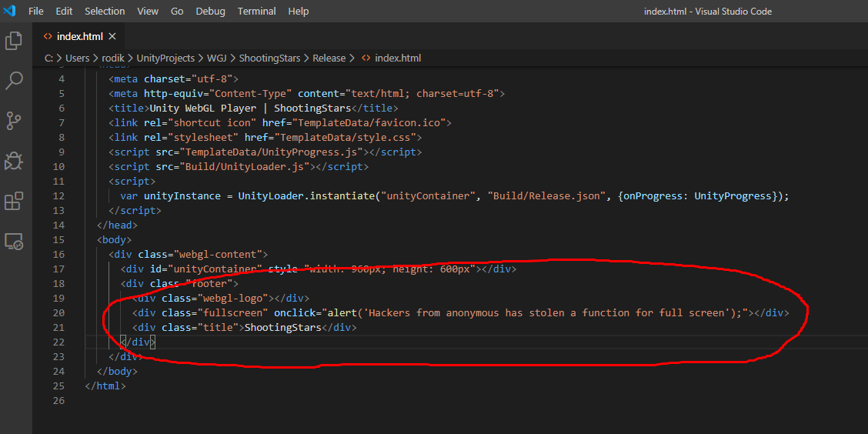Select the index.html tab

coord(80,36)
